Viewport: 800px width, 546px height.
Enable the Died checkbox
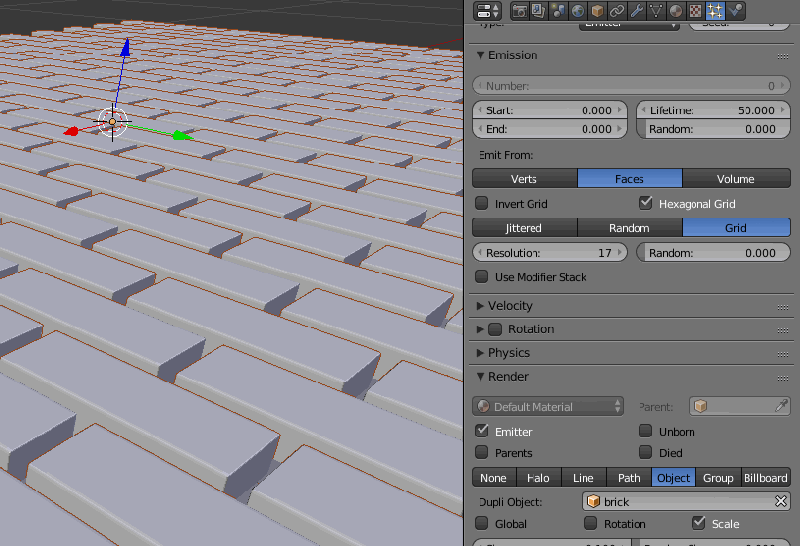[x=645, y=452]
